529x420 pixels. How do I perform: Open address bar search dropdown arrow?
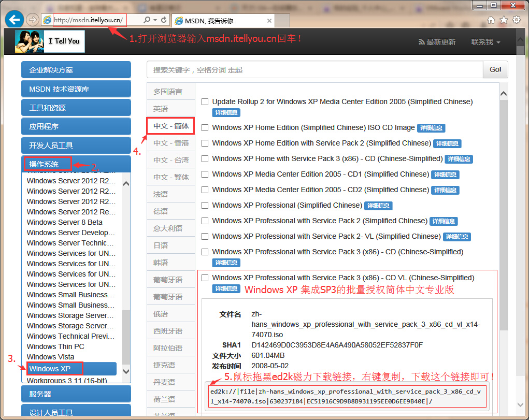tap(155, 20)
